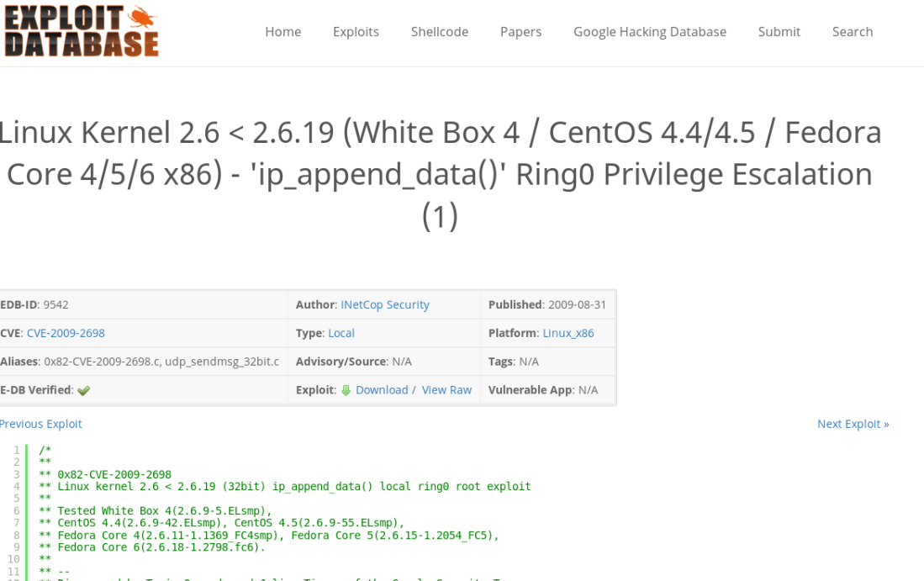The image size is (924, 581).
Task: Click the Local type link
Action: point(341,333)
